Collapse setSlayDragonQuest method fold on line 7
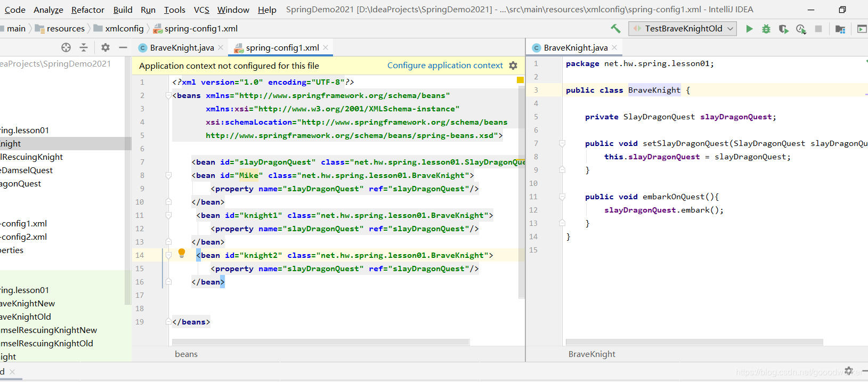The width and height of the screenshot is (868, 382). click(x=562, y=143)
